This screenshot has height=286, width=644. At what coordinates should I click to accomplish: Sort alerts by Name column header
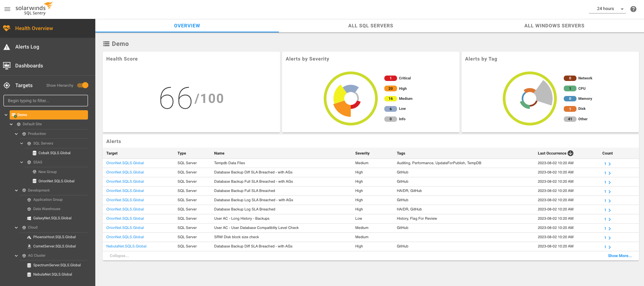(x=219, y=153)
